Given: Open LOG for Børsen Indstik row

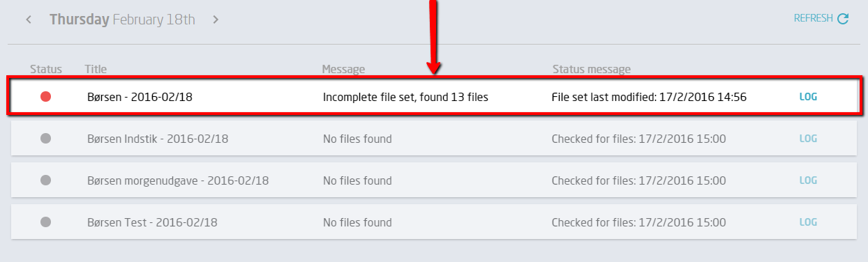Looking at the screenshot, I should [808, 139].
